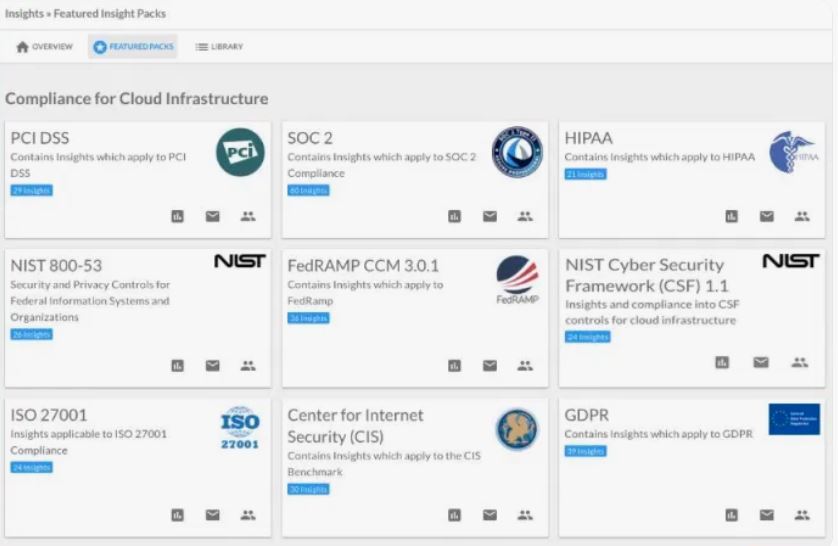Open report chart for NIST 800-53 pack
Image resolution: width=838 pixels, height=546 pixels.
pos(177,366)
